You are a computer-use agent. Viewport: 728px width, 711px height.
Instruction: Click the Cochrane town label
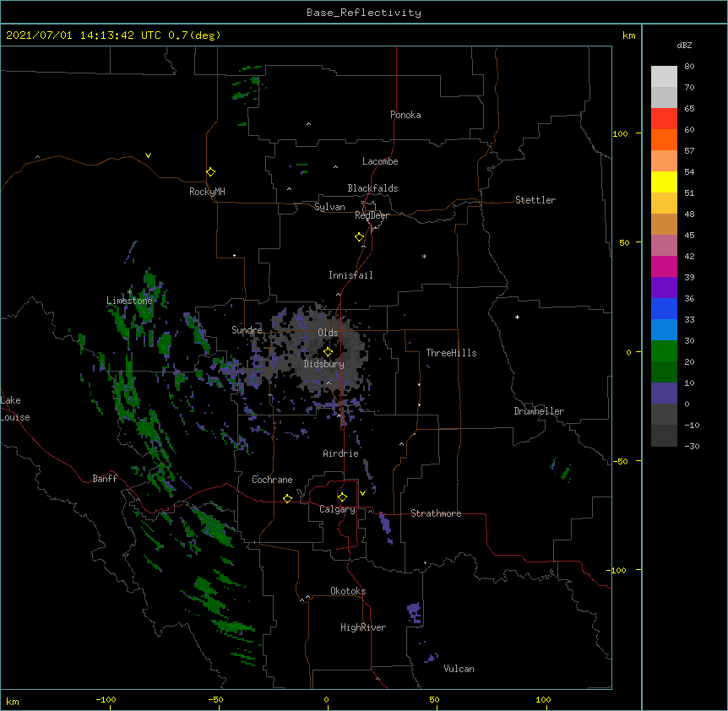point(272,480)
